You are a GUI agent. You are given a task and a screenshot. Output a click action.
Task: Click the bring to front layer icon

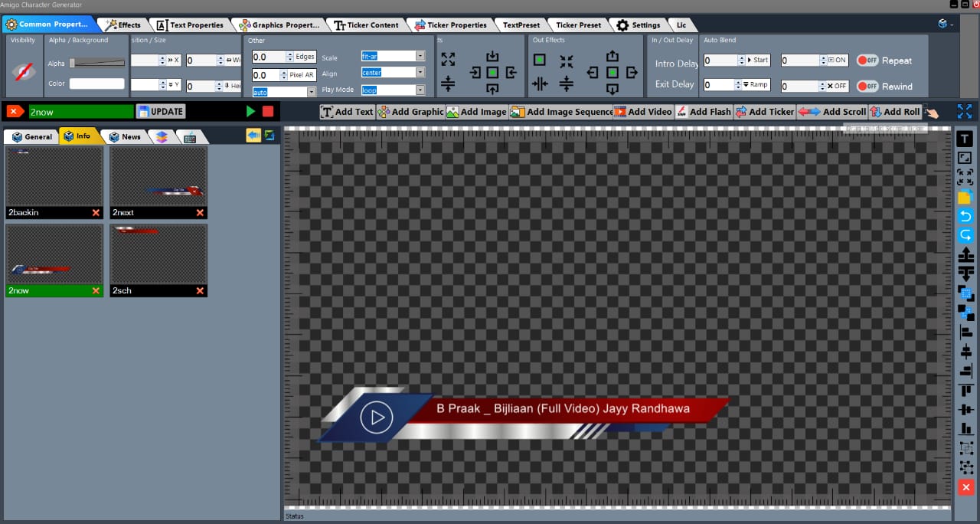click(965, 293)
